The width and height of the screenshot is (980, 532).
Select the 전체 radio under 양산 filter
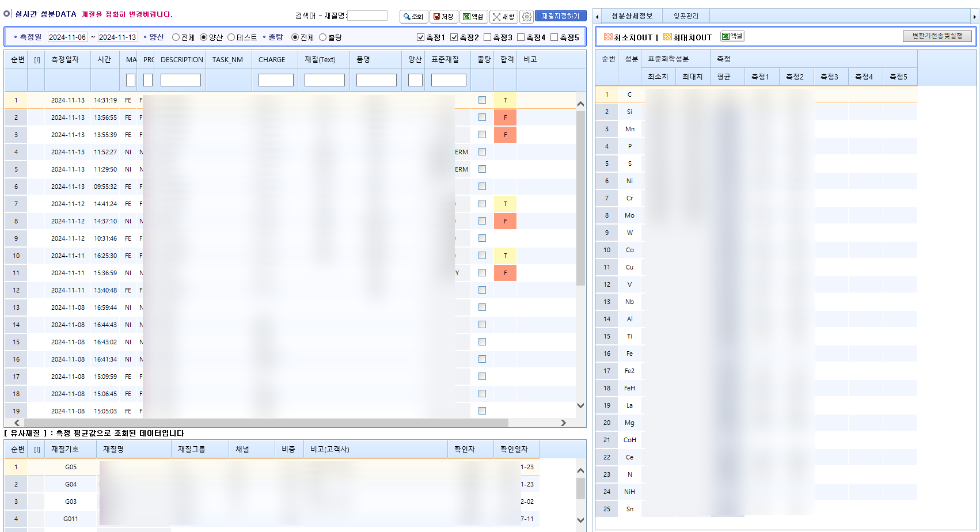(176, 37)
